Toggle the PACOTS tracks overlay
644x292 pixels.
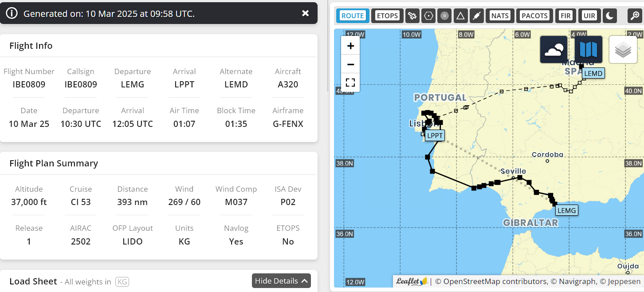point(534,16)
